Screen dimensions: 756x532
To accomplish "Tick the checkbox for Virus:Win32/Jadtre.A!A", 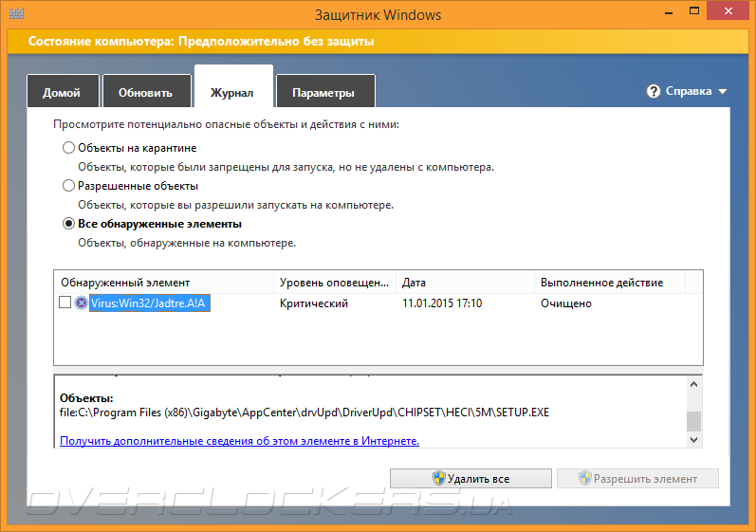I will pos(65,303).
